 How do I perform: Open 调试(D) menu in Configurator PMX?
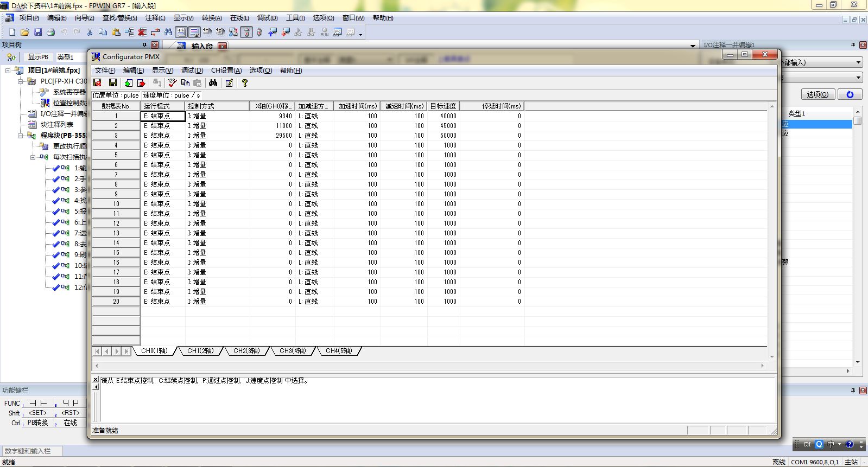click(x=192, y=71)
